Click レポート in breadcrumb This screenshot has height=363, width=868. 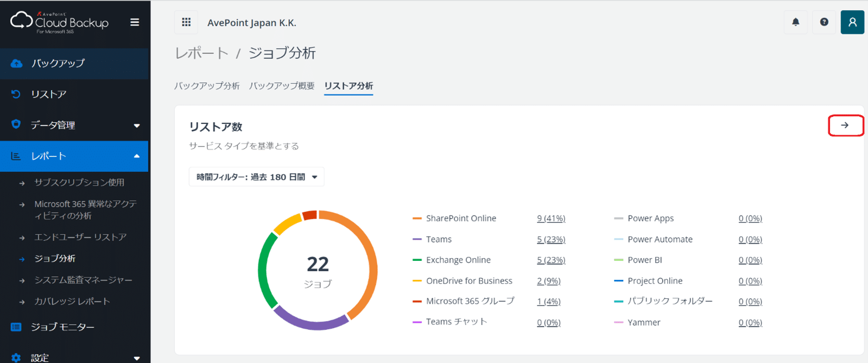tap(201, 53)
